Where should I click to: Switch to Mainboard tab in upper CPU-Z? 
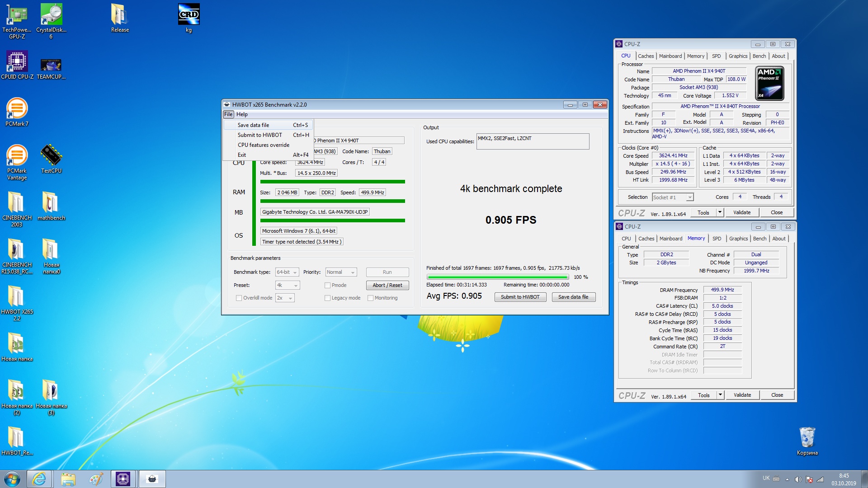[x=670, y=56]
